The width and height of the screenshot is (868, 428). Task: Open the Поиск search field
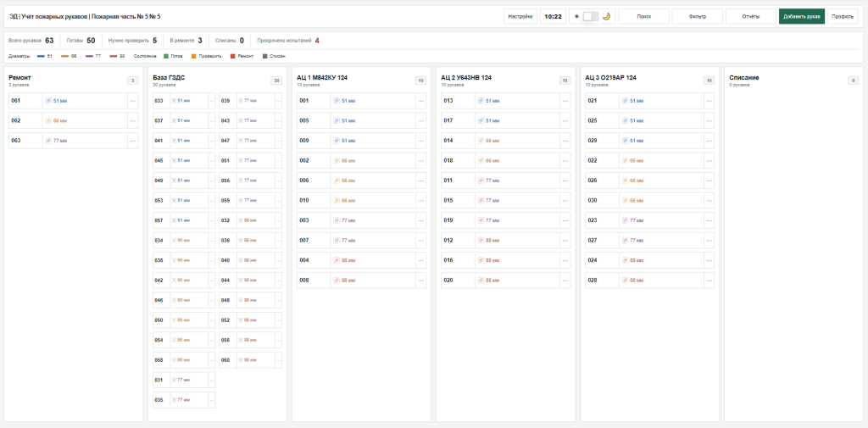coord(643,17)
